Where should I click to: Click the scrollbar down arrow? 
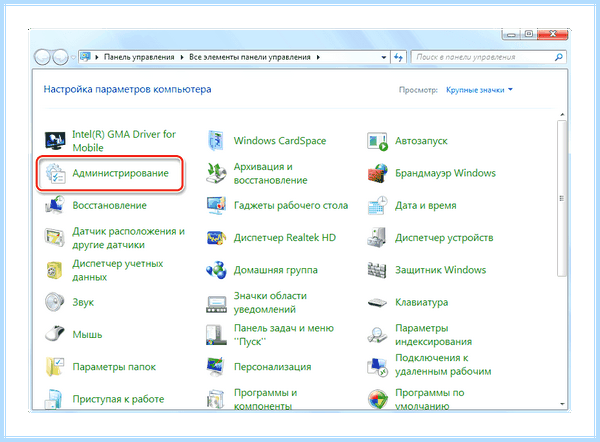click(562, 404)
